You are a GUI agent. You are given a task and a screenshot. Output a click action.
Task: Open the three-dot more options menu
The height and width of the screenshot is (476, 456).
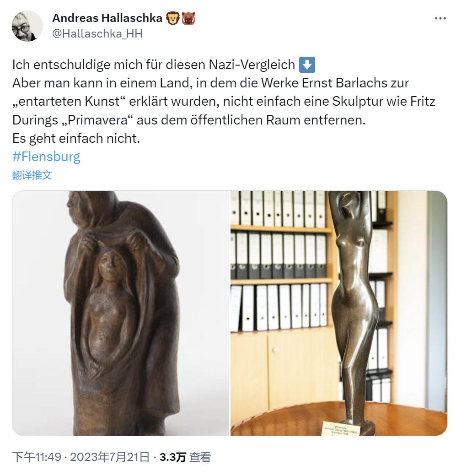(440, 18)
